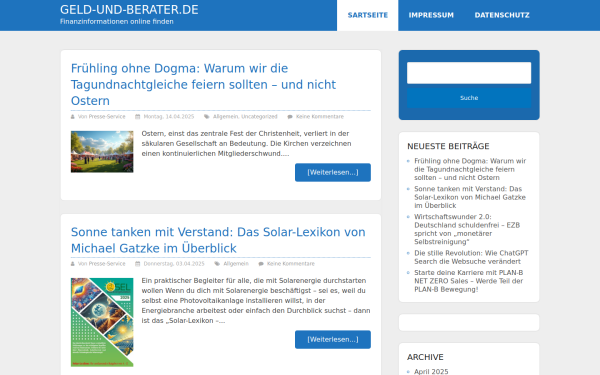The image size is (600, 375).
Task: Click Weiterlesen button under the Ostern excerpt
Action: pyautogui.click(x=333, y=173)
